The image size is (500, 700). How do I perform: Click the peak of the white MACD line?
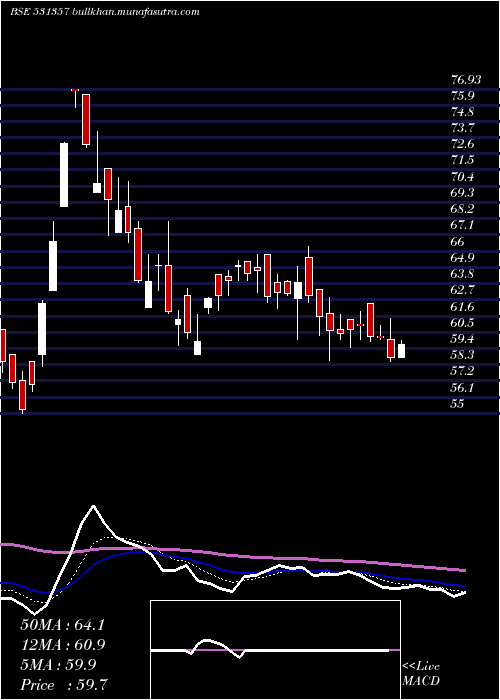pyautogui.click(x=93, y=506)
